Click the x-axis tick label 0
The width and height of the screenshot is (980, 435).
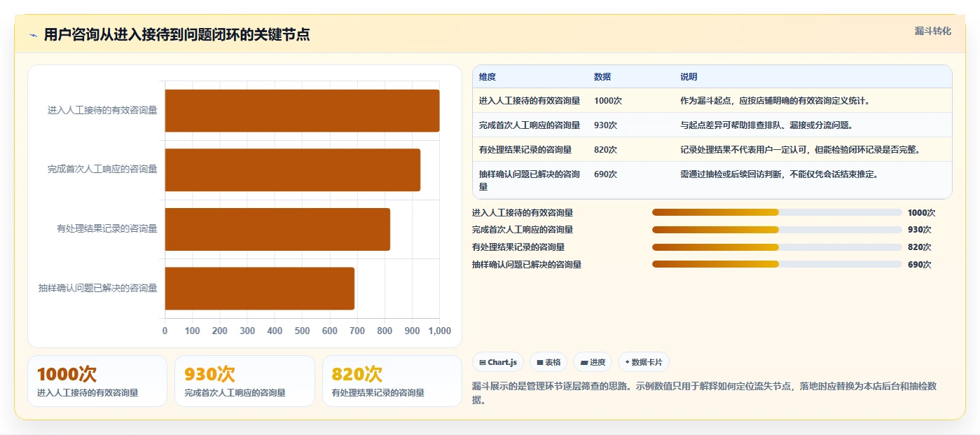[x=165, y=331]
